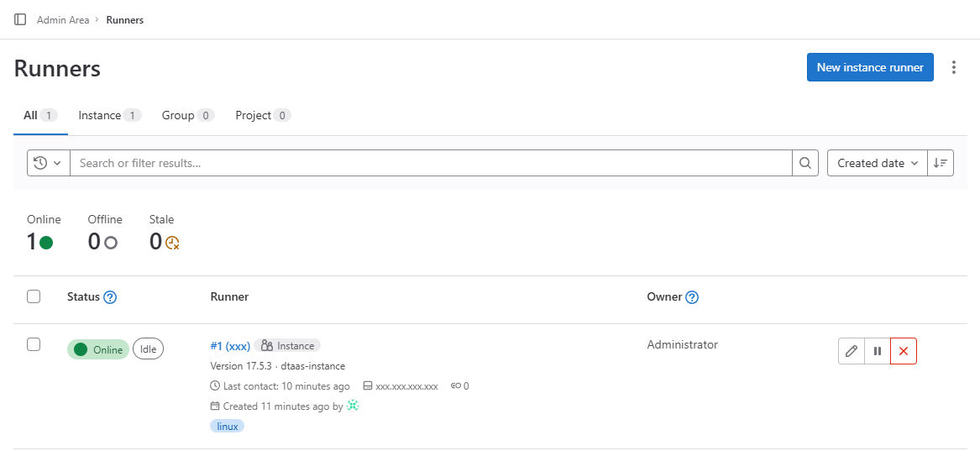The image size is (980, 456).
Task: Click the search magnifier icon
Action: point(805,163)
